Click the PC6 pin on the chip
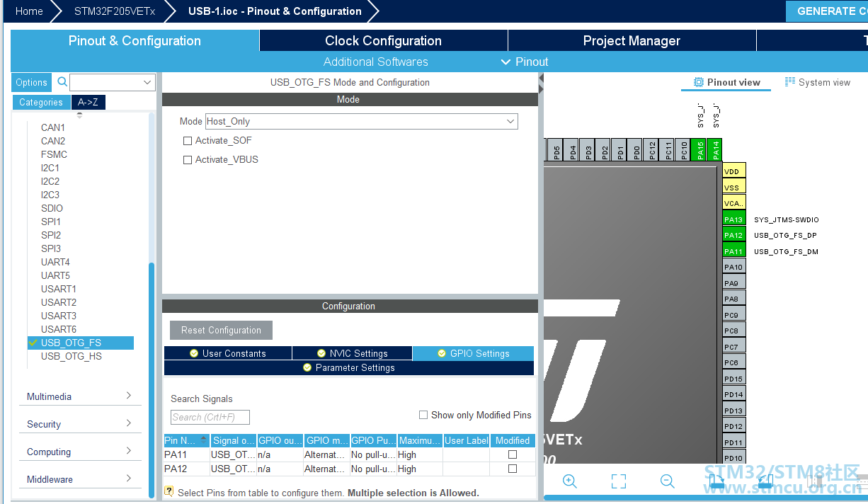The width and height of the screenshot is (868, 504). 733,362
